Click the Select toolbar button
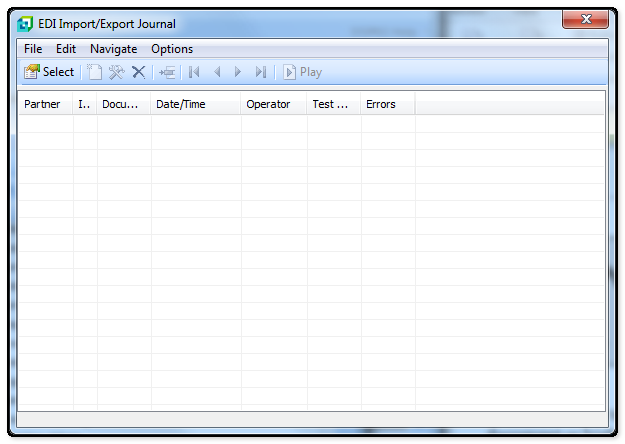 click(x=49, y=72)
